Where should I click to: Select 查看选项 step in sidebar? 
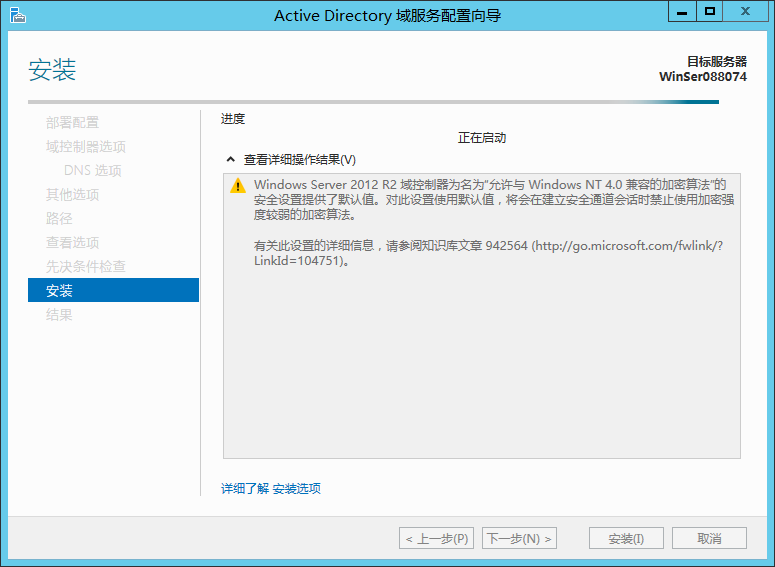73,243
